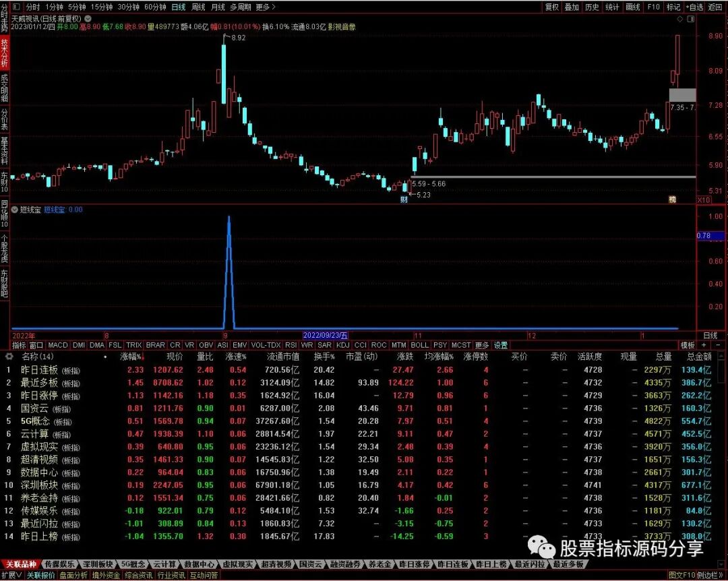Select the 传媒娱乐 row
728x581 pixels.
[x=362, y=510]
